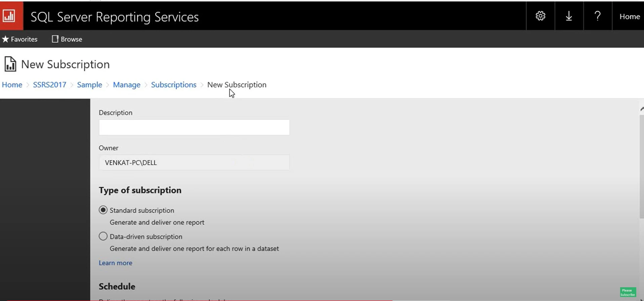Go to Home in the breadcrumb
The width and height of the screenshot is (644, 301).
12,85
